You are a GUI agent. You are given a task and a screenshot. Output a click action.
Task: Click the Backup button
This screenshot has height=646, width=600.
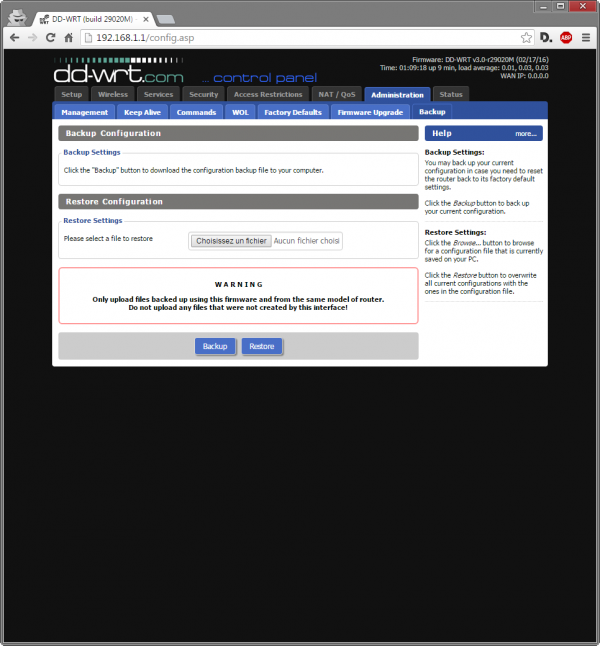click(215, 346)
